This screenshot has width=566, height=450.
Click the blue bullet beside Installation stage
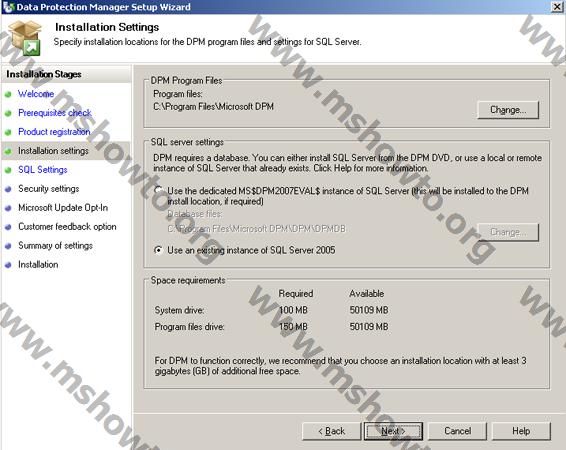click(8, 265)
